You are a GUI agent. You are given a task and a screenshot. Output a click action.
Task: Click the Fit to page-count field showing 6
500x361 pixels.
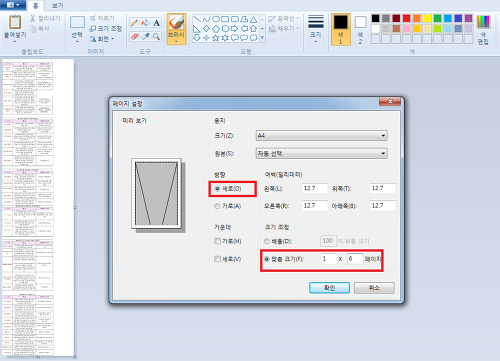[355, 259]
